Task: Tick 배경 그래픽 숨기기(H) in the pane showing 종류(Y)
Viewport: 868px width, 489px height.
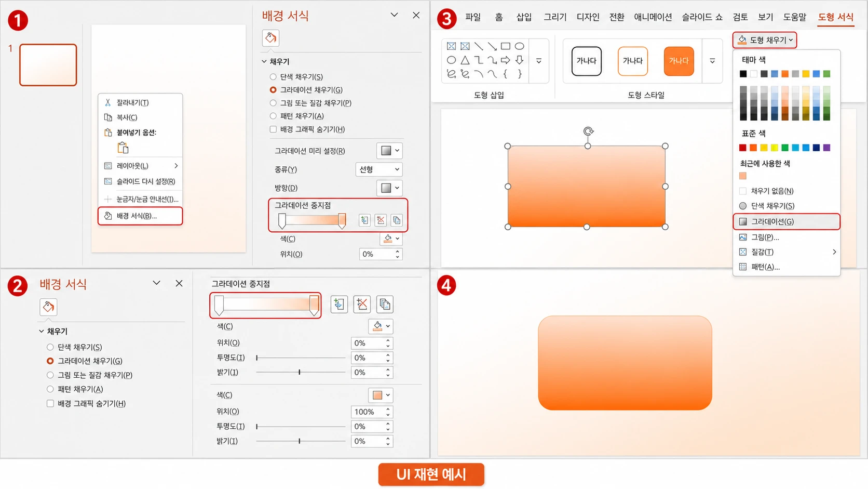Action: point(273,129)
